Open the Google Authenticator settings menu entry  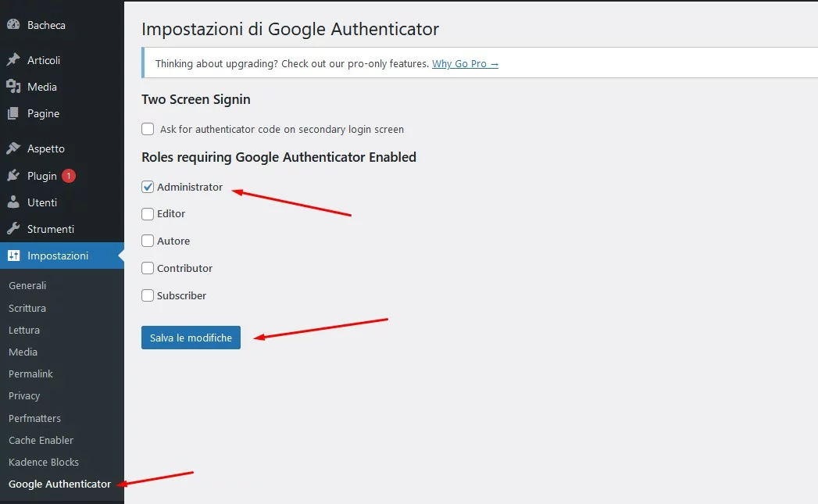pyautogui.click(x=59, y=484)
